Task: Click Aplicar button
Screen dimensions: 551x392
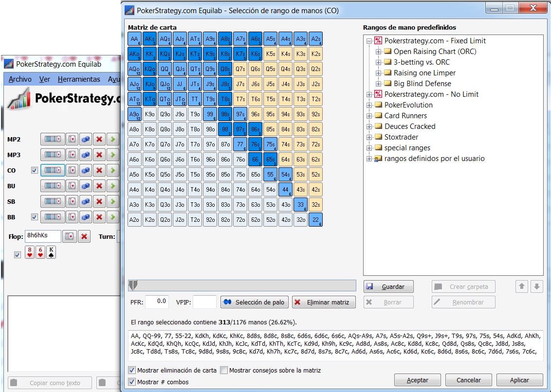Action: click(x=519, y=380)
